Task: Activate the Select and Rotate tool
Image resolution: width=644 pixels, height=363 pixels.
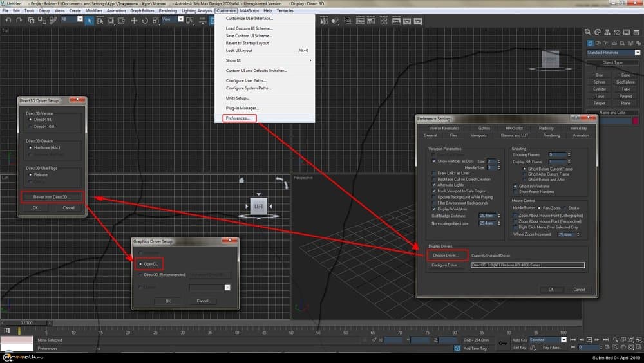Action: coord(144,20)
